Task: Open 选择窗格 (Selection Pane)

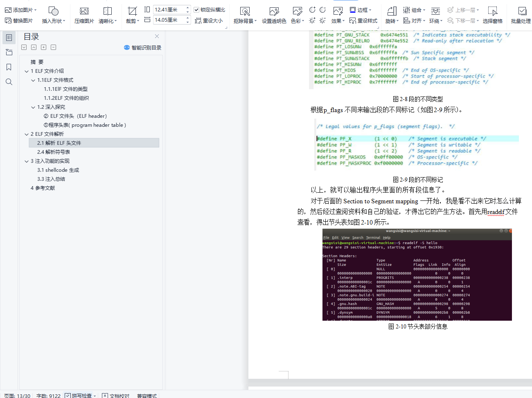Action: [492, 15]
